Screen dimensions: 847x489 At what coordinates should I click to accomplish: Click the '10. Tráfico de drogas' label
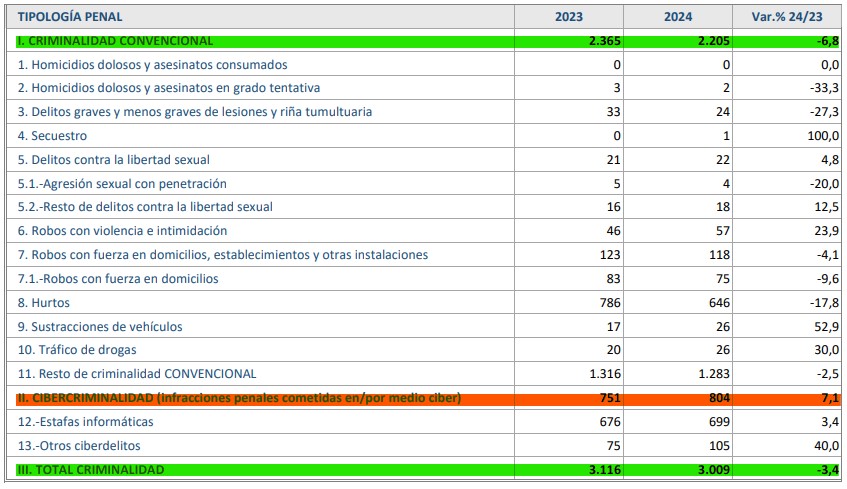click(x=77, y=350)
